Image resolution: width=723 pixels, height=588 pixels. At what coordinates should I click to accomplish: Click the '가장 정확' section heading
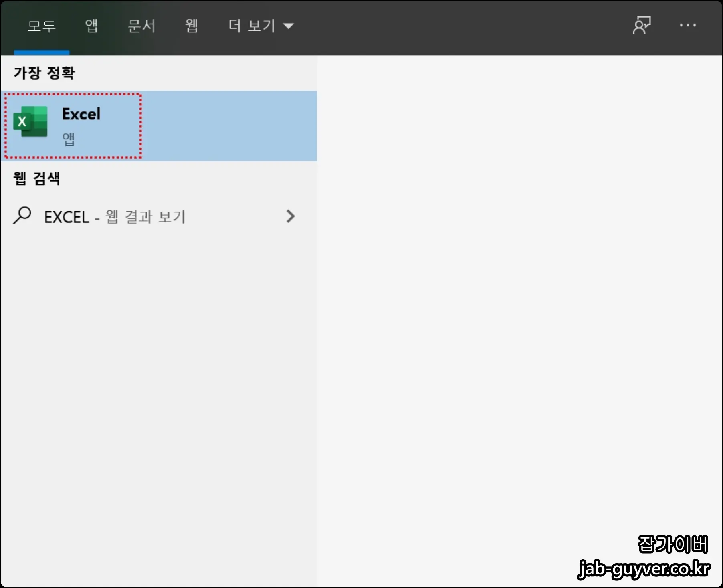[44, 73]
